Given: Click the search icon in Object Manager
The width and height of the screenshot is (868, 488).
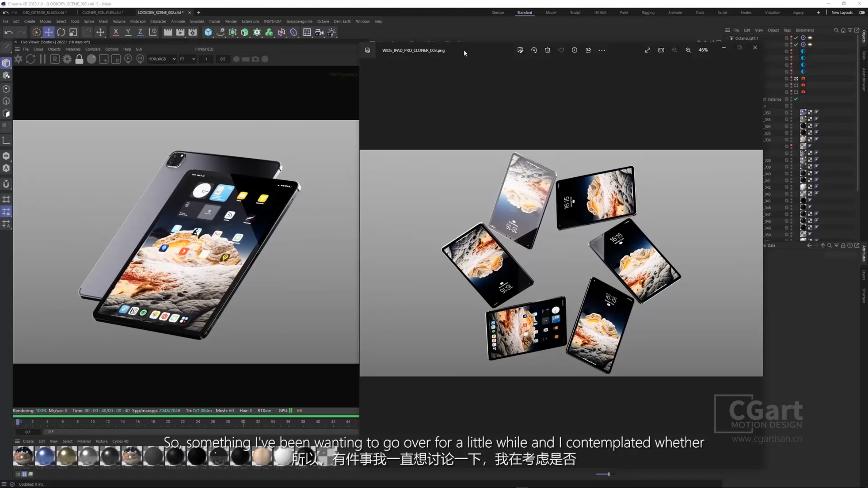Looking at the screenshot, I should tap(836, 30).
